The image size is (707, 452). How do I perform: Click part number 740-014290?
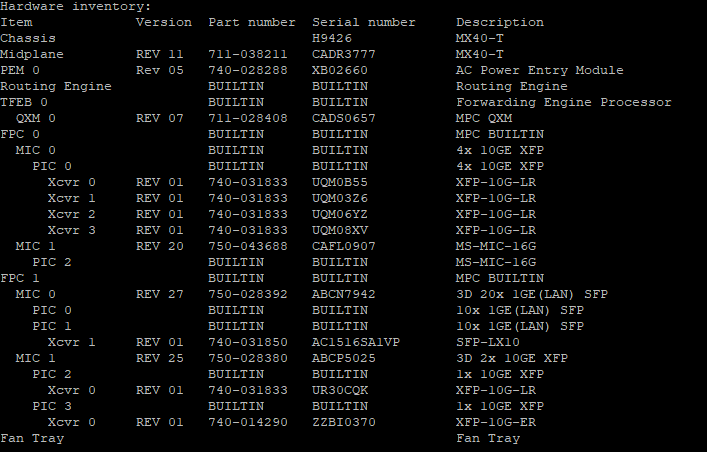click(x=248, y=422)
